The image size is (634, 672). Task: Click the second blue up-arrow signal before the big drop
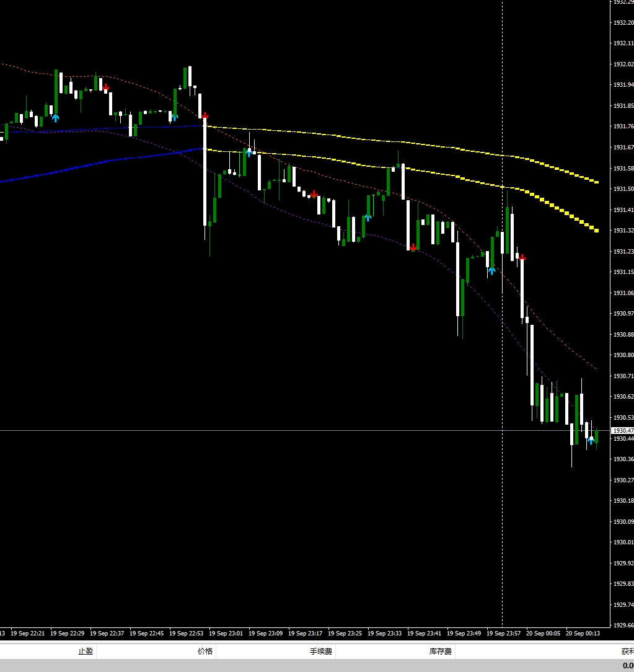[x=174, y=117]
